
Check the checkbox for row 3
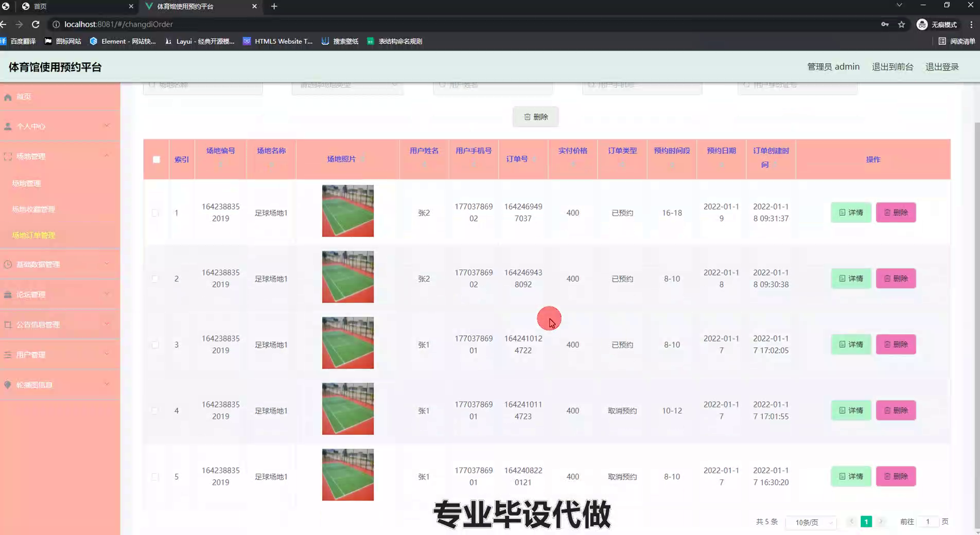coord(155,345)
